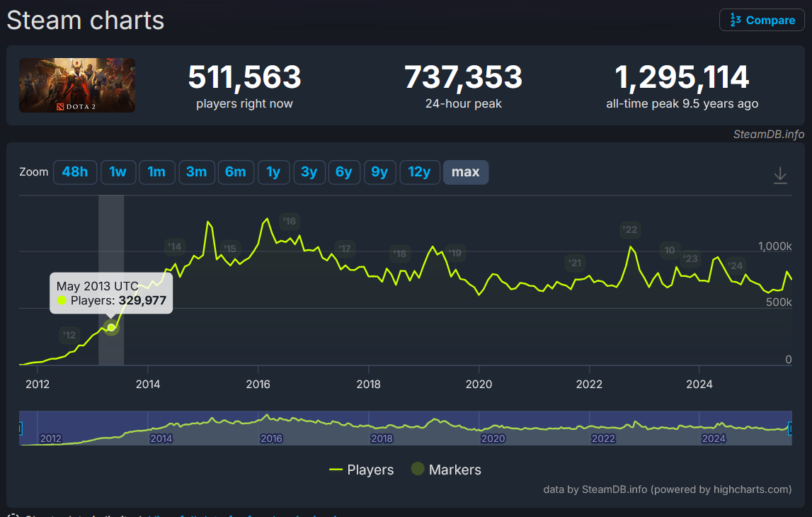Screen dimensions: 812x517
Task: Click the 1,000k y-axis label
Action: [x=775, y=246]
